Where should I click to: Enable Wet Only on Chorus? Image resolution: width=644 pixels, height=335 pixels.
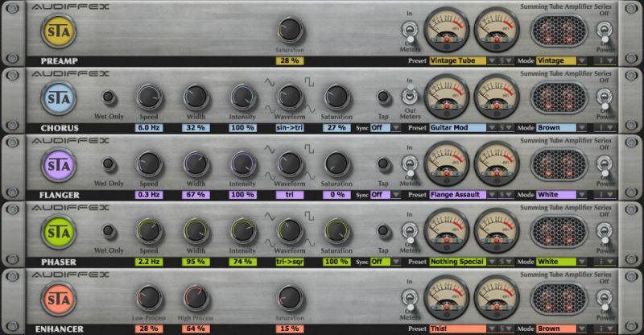click(x=109, y=97)
